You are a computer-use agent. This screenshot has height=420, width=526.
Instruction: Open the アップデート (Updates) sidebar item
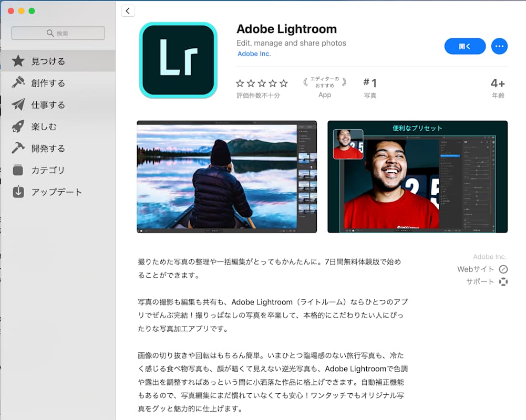[x=58, y=192]
